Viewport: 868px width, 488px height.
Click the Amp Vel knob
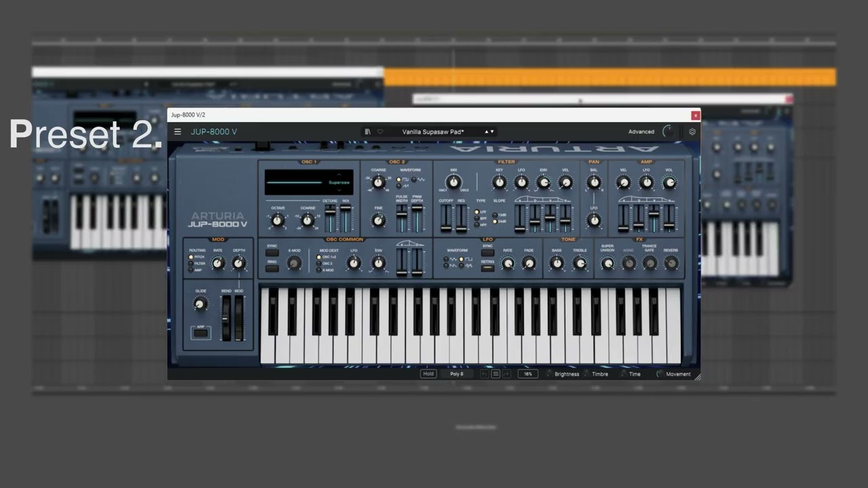click(x=623, y=182)
